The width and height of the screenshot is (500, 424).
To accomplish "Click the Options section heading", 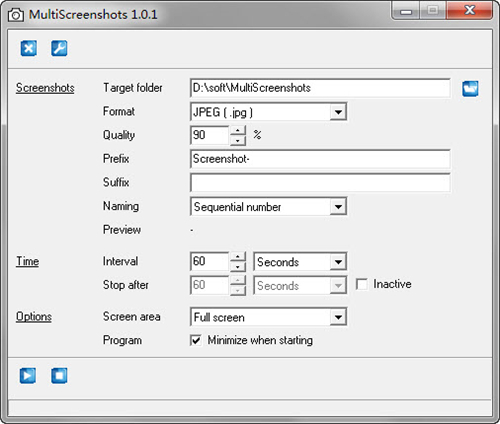I will click(x=34, y=316).
